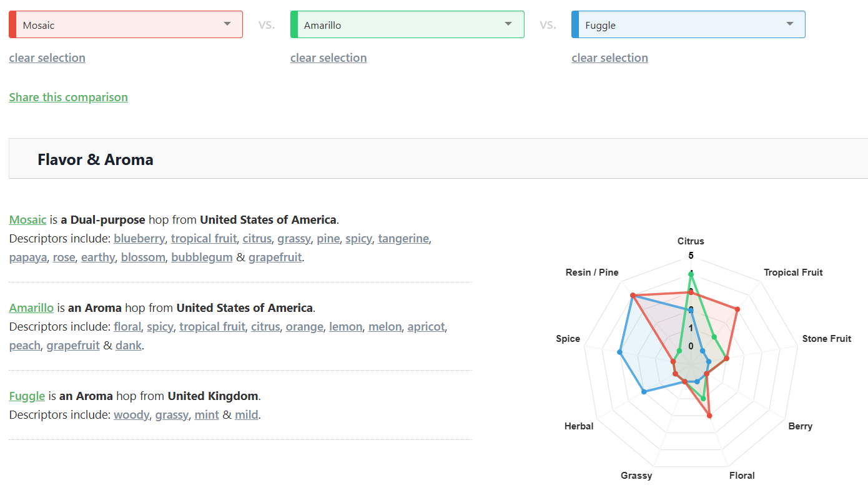Viewport: 868px width, 500px height.
Task: Open the Fuggle hop name link in description
Action: coord(27,396)
